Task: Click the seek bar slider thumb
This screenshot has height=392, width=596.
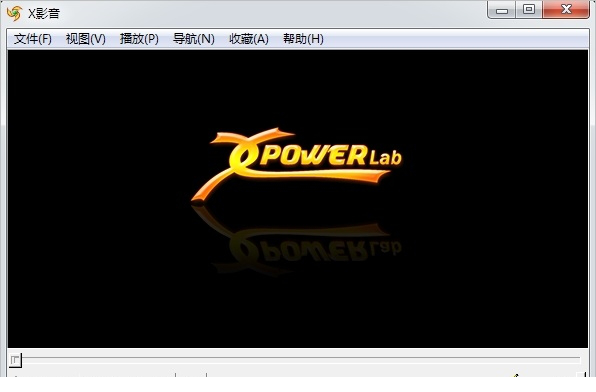Action: pos(15,360)
